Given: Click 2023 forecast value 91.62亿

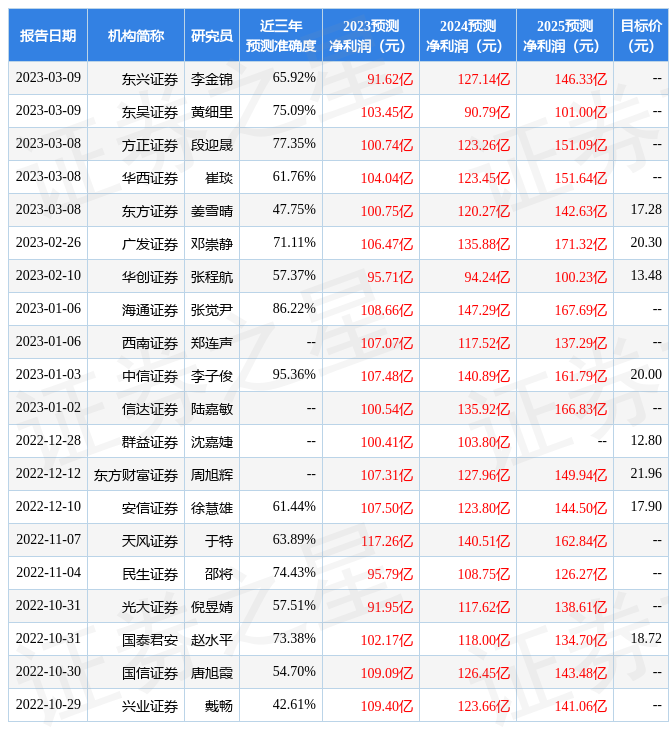Looking at the screenshot, I should (390, 79).
